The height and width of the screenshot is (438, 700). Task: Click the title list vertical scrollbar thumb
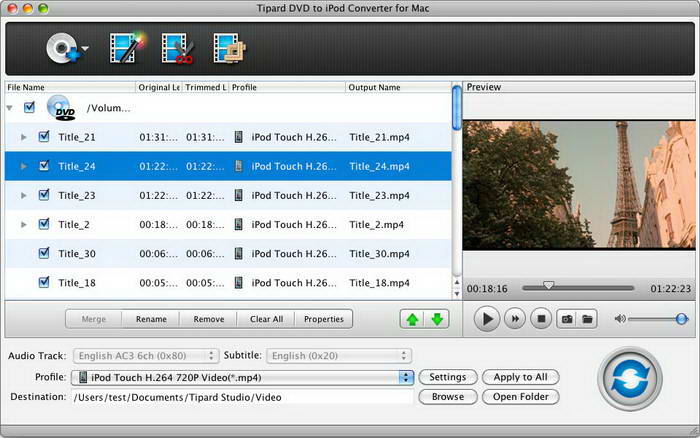click(456, 108)
